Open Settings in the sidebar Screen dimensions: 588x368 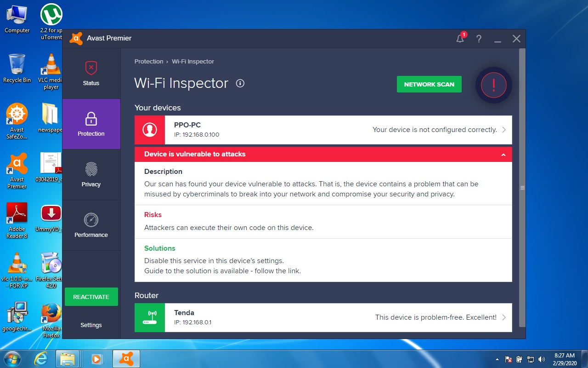click(x=91, y=325)
